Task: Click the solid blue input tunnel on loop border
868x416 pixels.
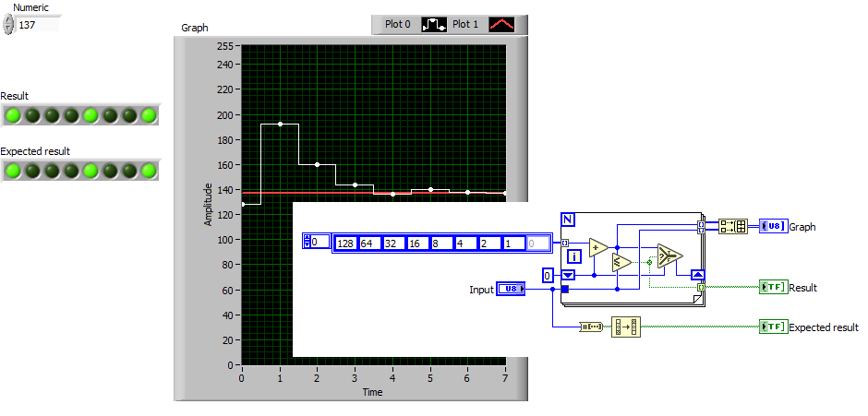Action: pyautogui.click(x=564, y=289)
